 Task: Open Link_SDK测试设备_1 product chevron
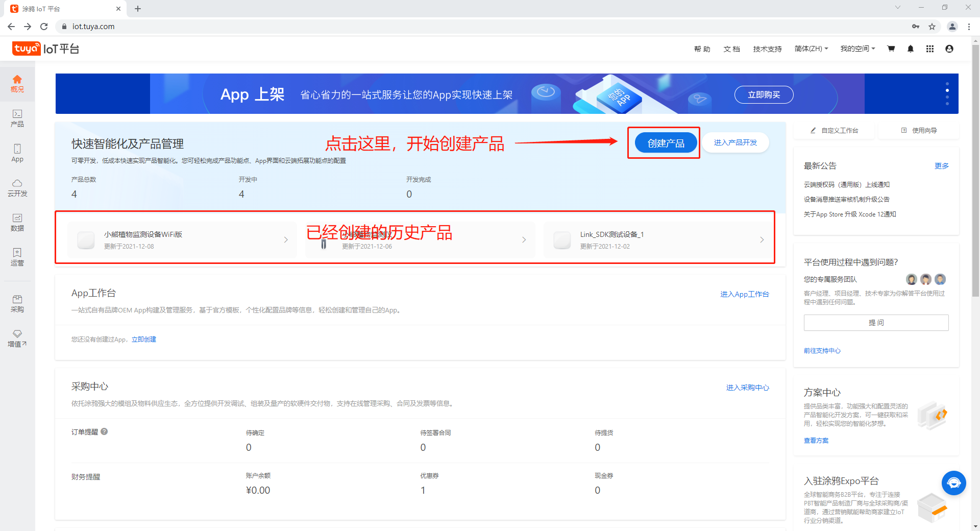tap(762, 240)
